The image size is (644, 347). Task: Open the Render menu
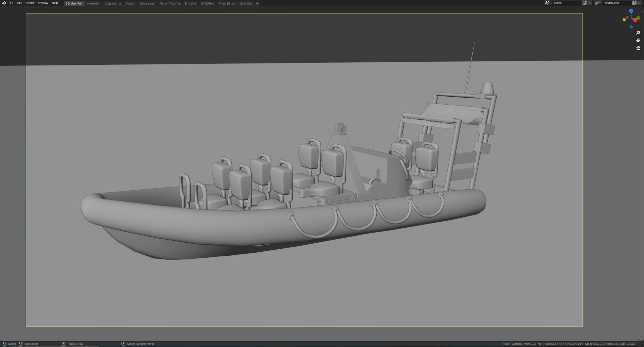(30, 3)
